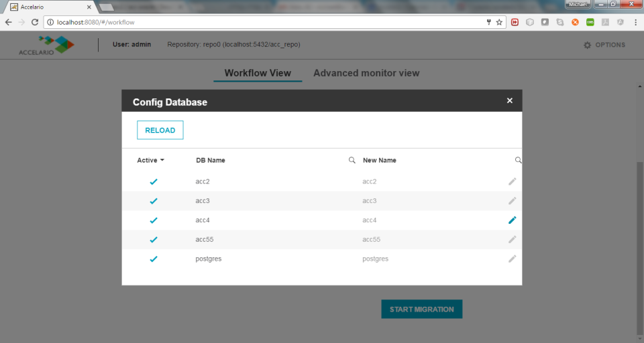
Task: Toggle active checkmark for acc2
Action: [x=154, y=182]
